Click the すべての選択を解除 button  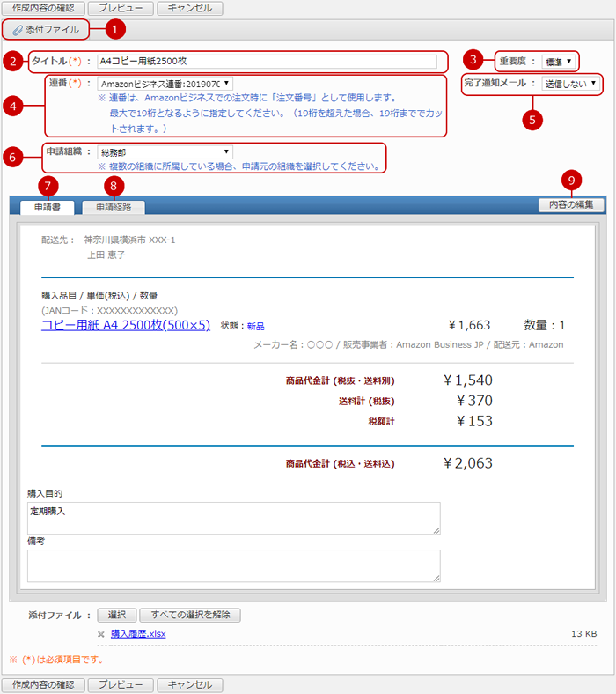(189, 615)
